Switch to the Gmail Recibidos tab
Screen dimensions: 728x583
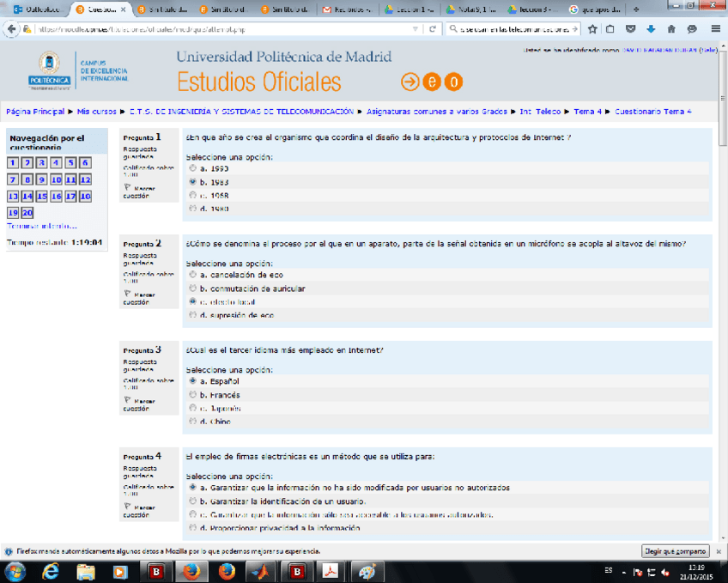click(348, 9)
